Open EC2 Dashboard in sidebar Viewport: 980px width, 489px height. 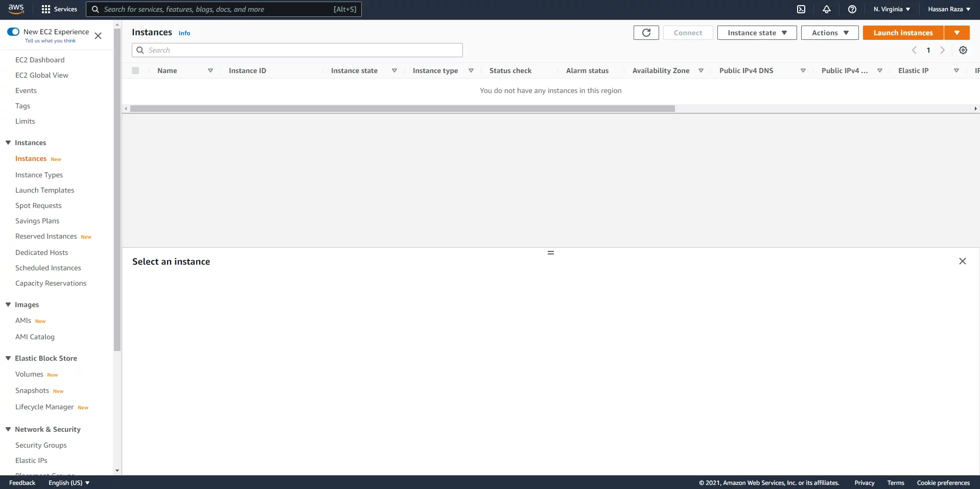[x=40, y=60]
